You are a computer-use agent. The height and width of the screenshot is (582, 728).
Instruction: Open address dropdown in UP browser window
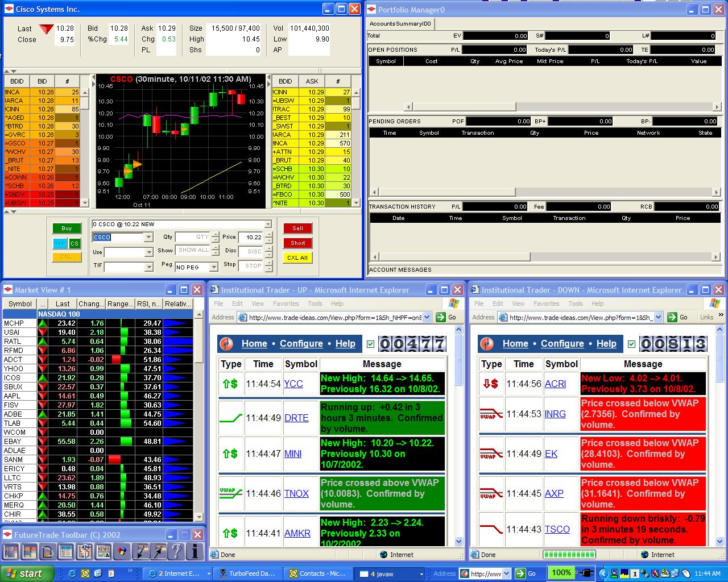point(427,317)
